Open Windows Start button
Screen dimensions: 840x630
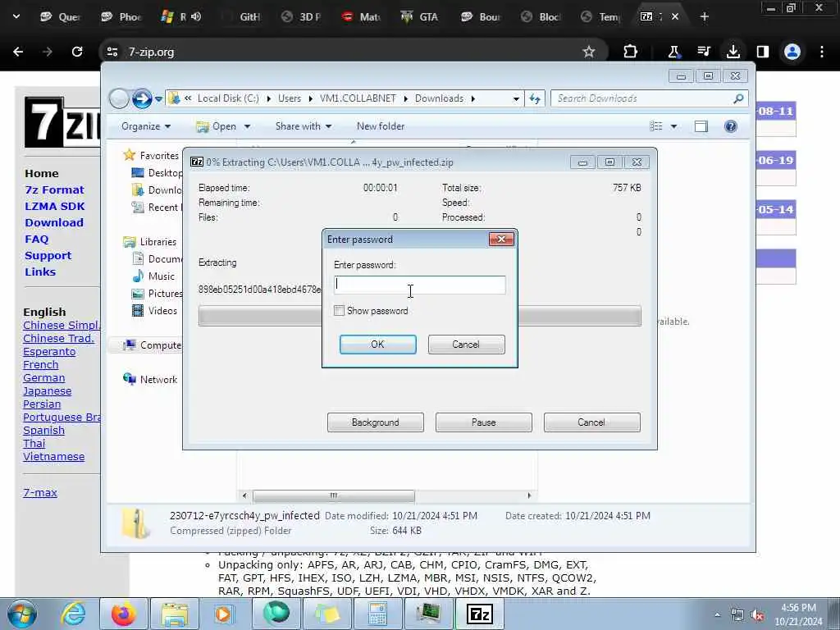(21, 614)
